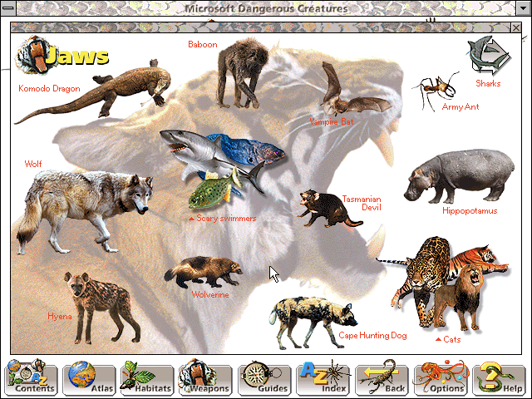Select the Tasmanian Devil picture
The image size is (532, 399).
pos(326,209)
